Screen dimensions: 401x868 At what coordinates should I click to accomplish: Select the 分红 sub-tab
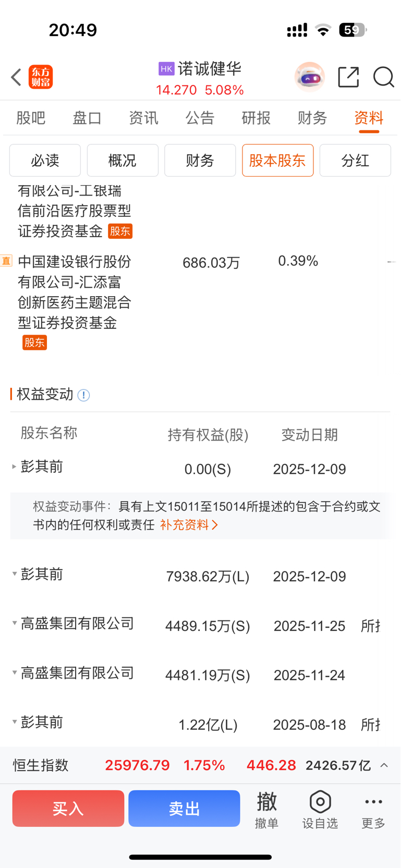pyautogui.click(x=355, y=161)
